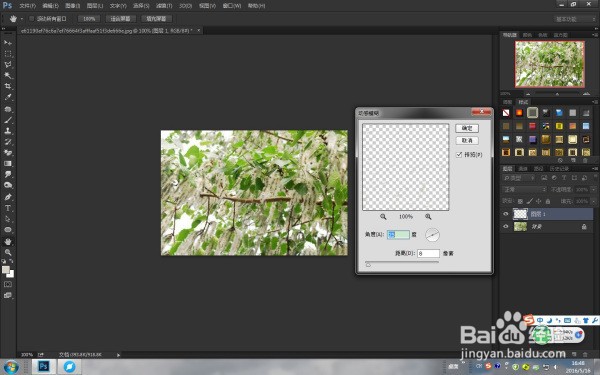Open the Window menu

coord(232,6)
